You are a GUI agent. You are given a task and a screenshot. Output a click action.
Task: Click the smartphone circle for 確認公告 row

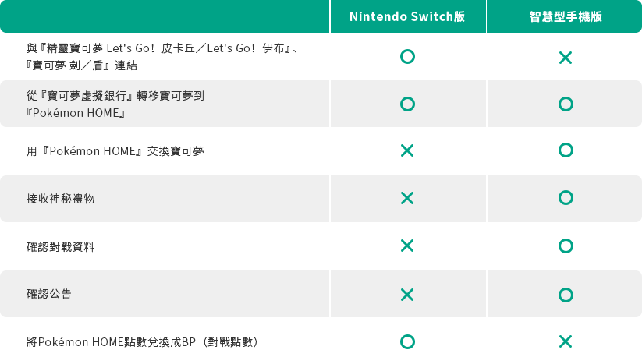pyautogui.click(x=566, y=294)
